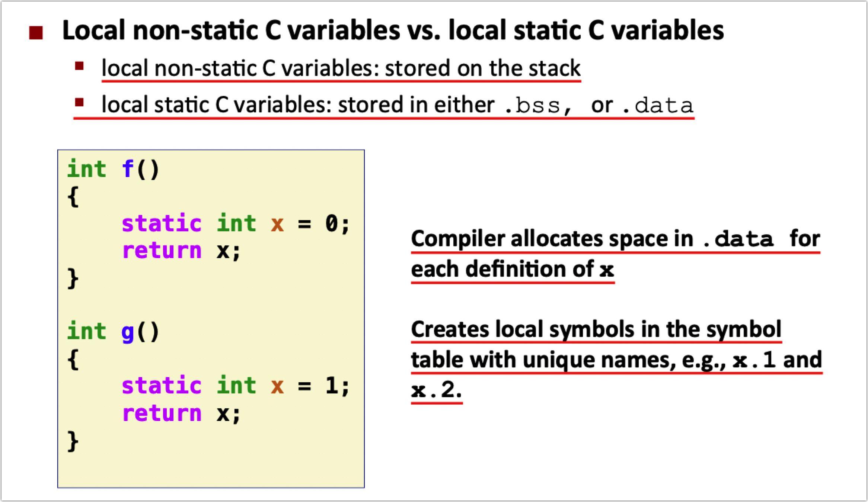Click the text 'each definition of x'

coord(512,269)
